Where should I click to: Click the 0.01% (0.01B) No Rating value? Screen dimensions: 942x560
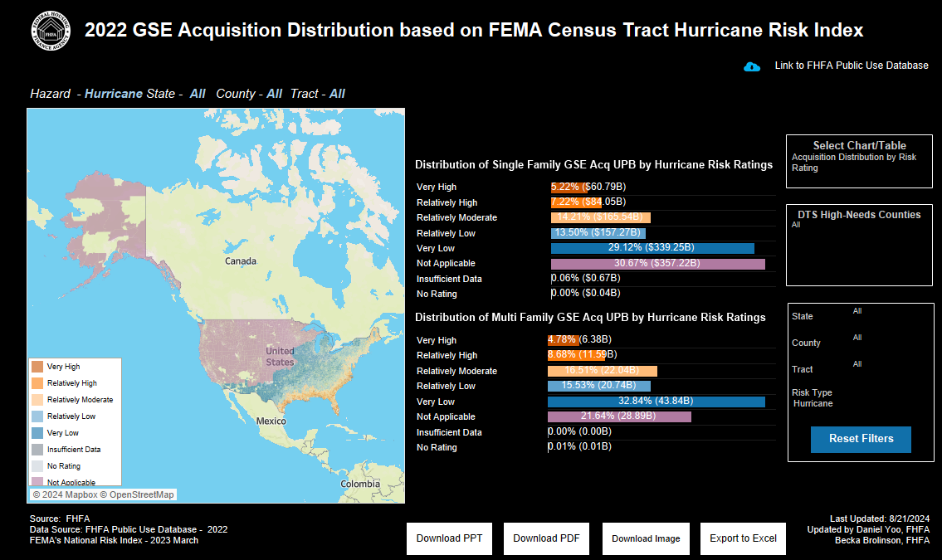(x=580, y=446)
